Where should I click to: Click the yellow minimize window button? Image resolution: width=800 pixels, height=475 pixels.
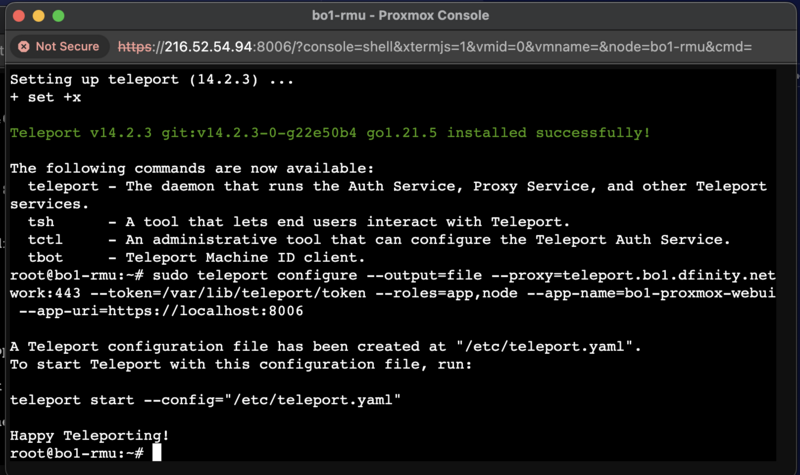pyautogui.click(x=39, y=16)
